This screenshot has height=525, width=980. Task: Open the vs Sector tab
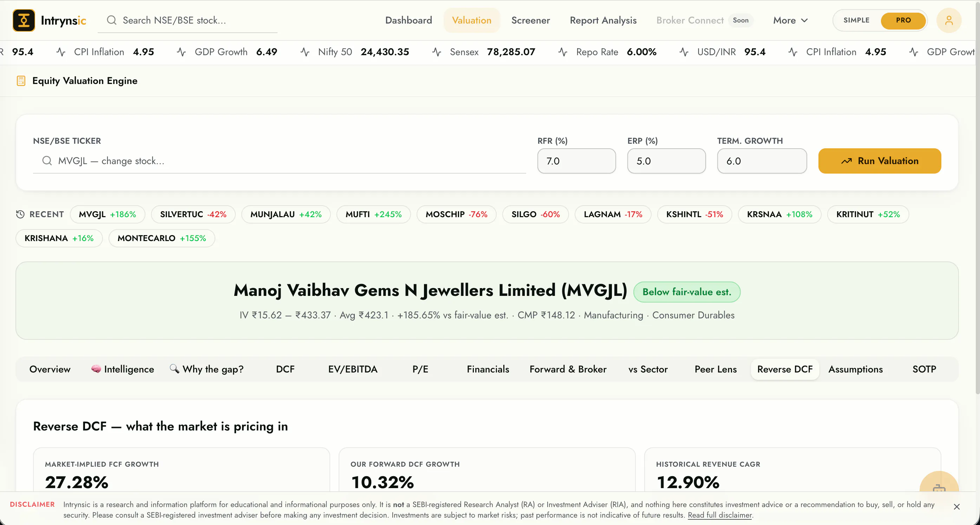(x=648, y=369)
